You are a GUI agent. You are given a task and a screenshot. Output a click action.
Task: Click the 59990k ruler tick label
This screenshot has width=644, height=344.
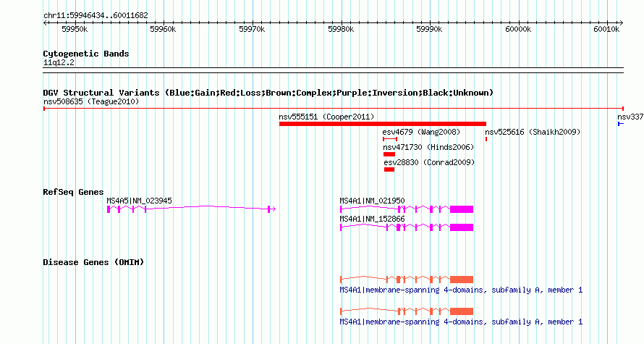[x=429, y=29]
